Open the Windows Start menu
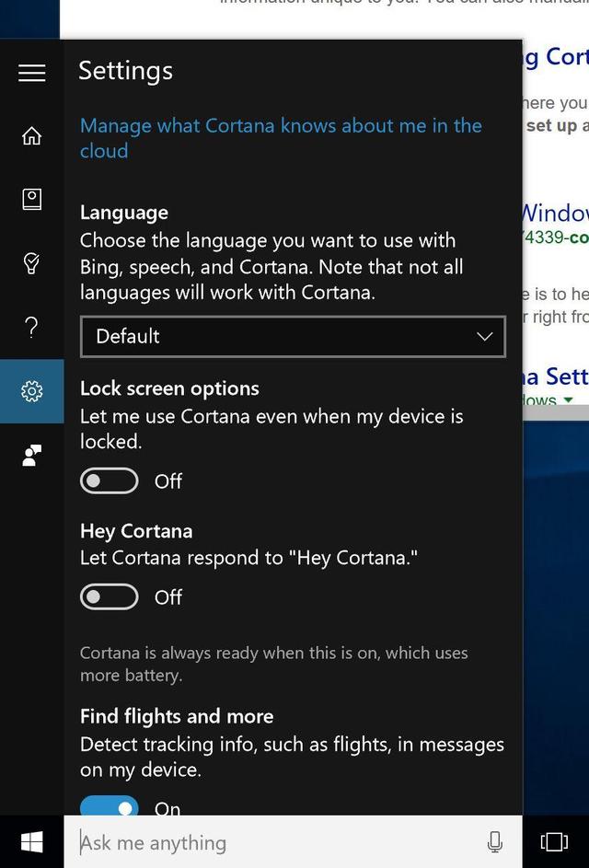 point(31,841)
